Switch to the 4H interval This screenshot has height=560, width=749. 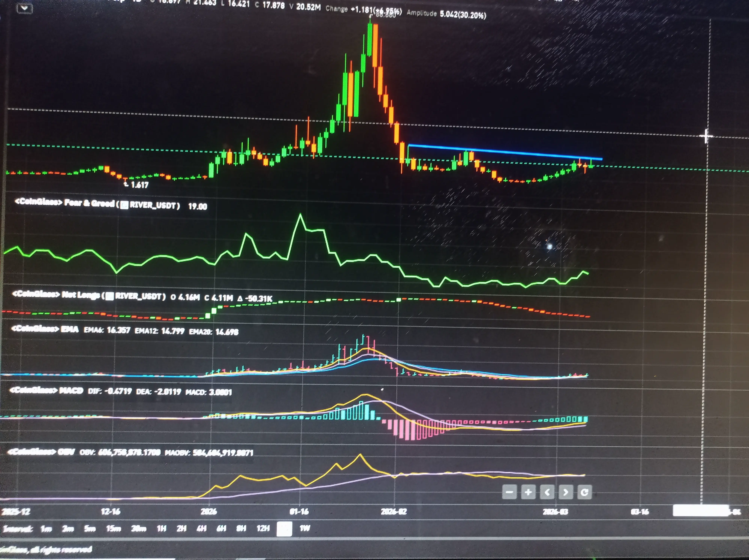tap(201, 529)
